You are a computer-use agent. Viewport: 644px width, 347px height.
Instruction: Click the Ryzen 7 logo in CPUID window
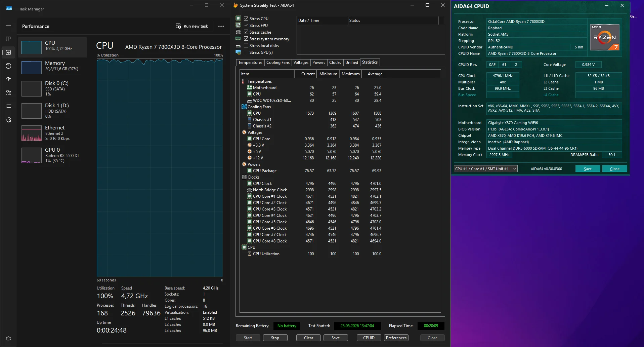pyautogui.click(x=605, y=37)
